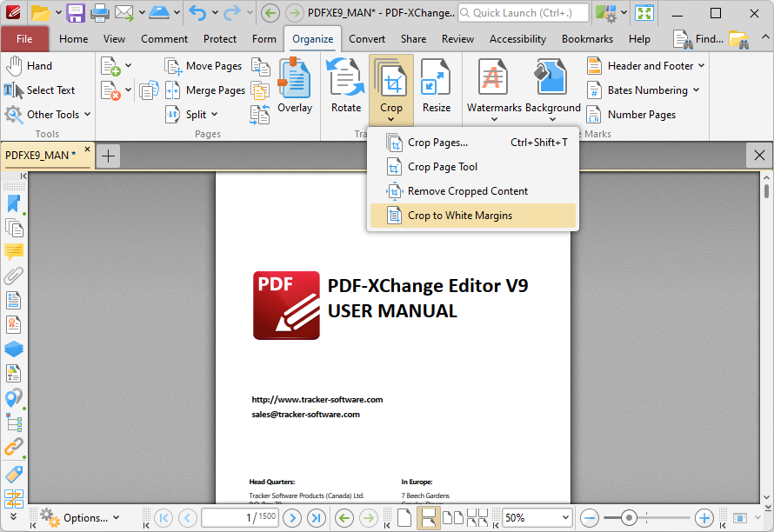Switch to the Comment ribbon tab

pos(164,39)
